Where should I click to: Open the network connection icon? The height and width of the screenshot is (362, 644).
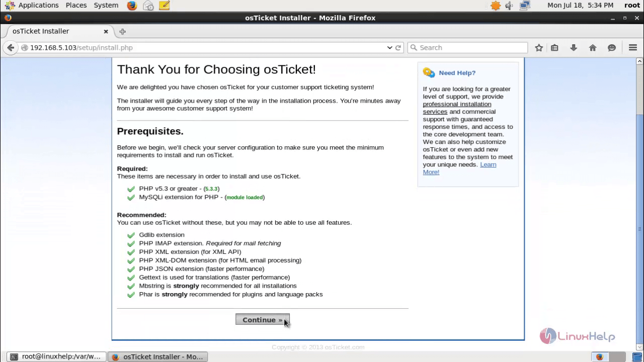[x=525, y=6]
